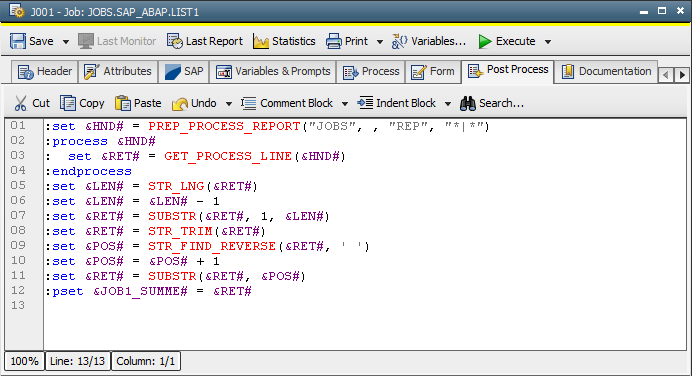The image size is (692, 376).
Task: Open the Variables & Prompts tab
Action: click(x=273, y=71)
